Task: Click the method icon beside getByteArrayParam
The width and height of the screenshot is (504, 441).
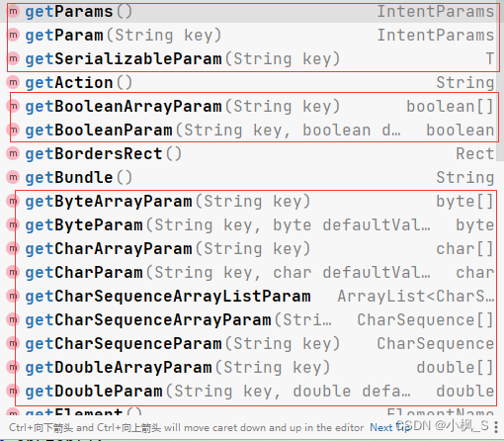Action: coord(13,201)
